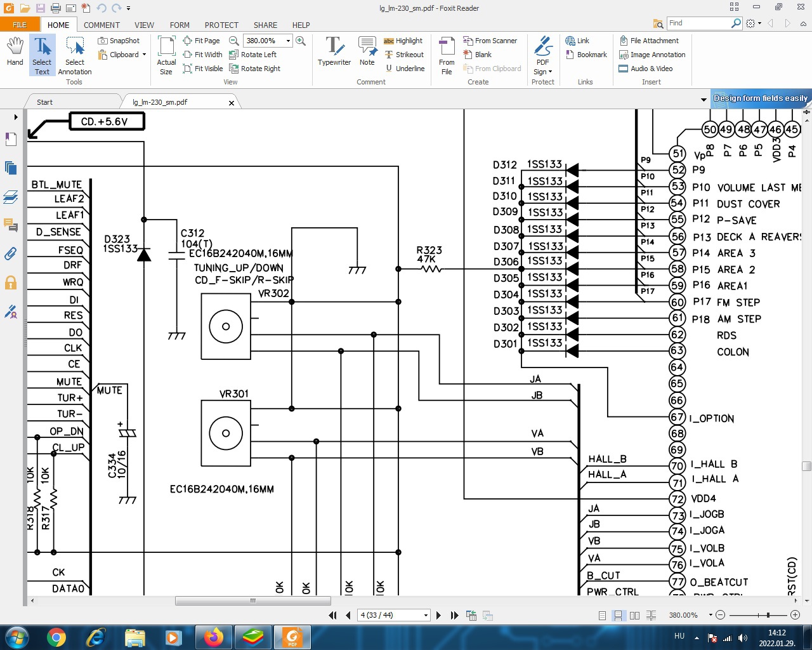Insert Audio & Video
Image resolution: width=812 pixels, height=650 pixels.
point(646,69)
